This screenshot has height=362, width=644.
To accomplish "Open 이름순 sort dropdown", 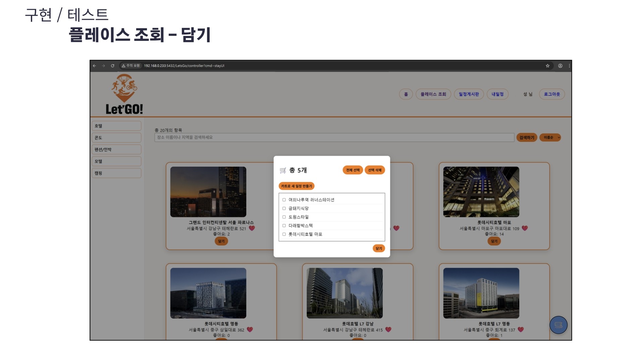I will 550,137.
